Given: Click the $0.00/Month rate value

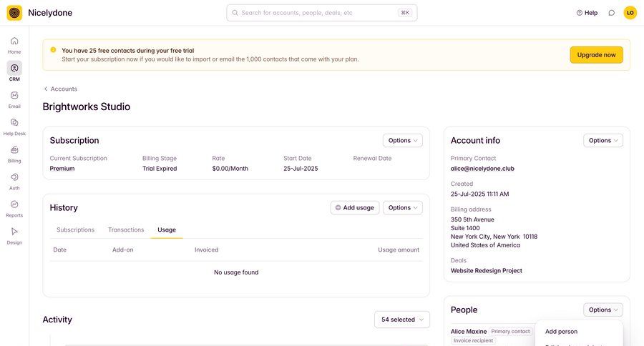Looking at the screenshot, I should coord(230,168).
